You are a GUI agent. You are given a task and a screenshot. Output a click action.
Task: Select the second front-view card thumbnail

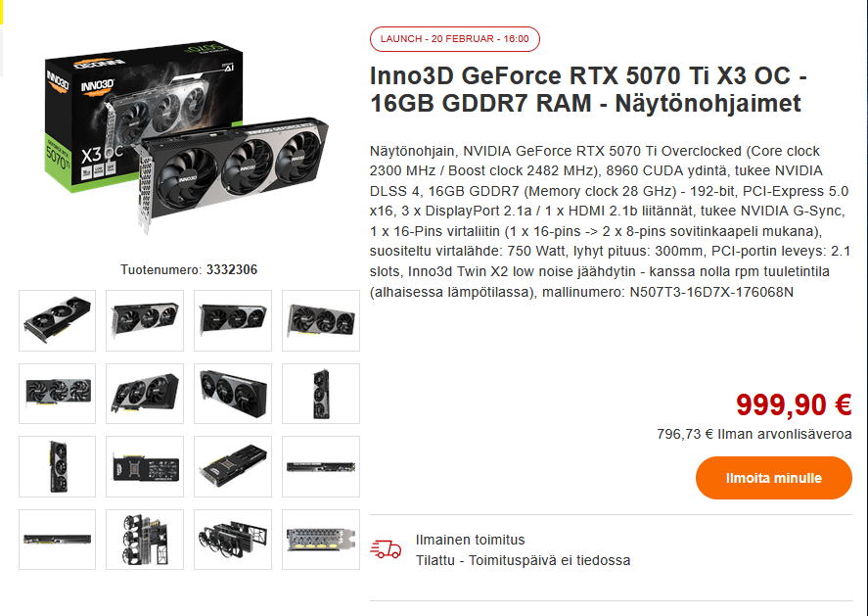pos(145,320)
